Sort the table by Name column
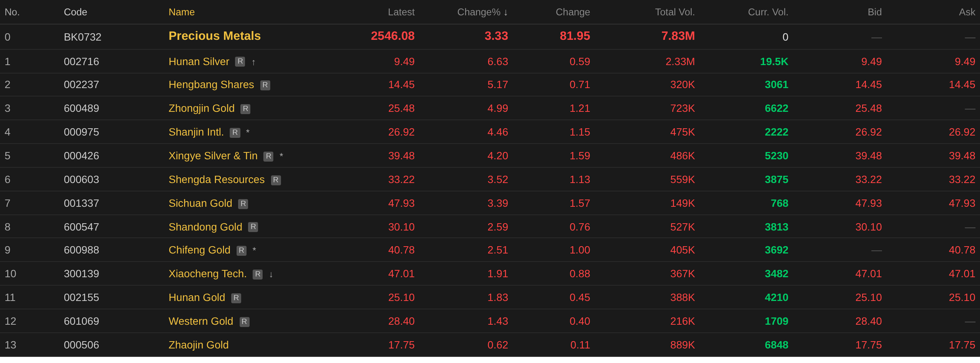 click(181, 12)
